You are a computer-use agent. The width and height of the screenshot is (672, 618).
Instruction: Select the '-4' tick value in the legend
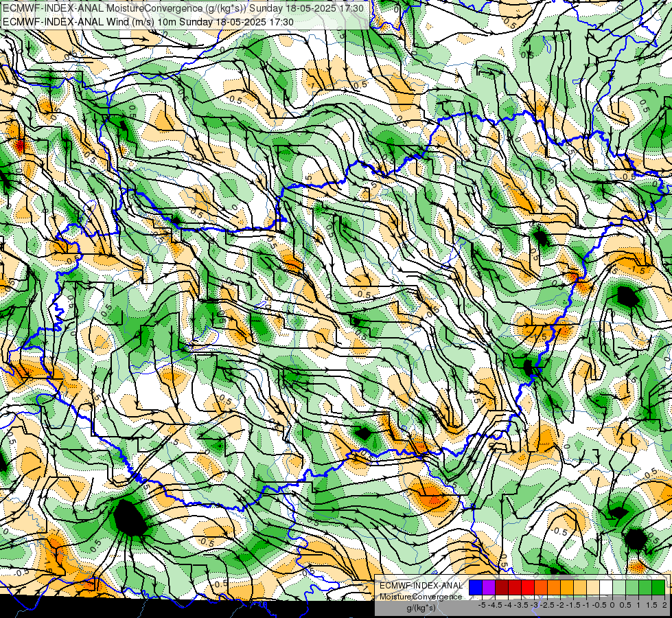click(508, 605)
